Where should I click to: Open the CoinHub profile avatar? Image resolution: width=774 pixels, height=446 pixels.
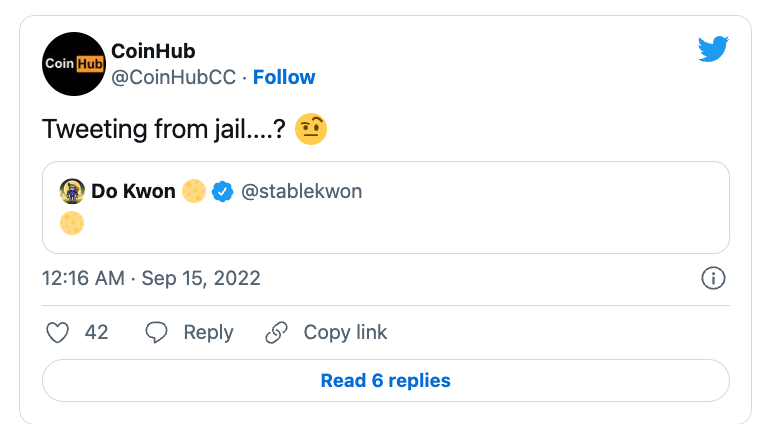click(74, 64)
